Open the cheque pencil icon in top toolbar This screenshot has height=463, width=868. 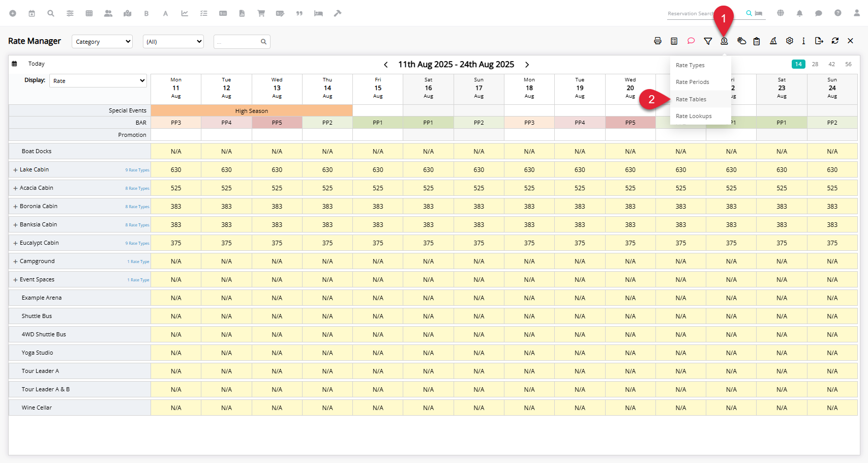click(x=280, y=13)
